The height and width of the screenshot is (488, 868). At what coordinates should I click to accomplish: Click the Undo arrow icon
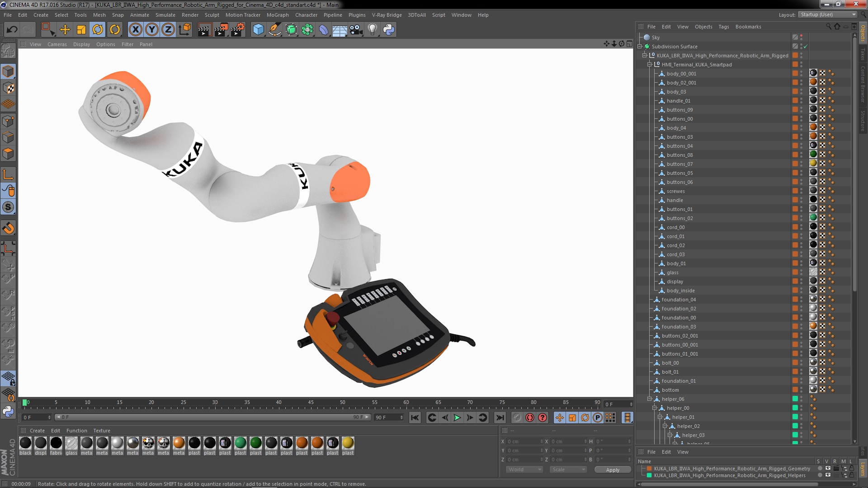(x=12, y=30)
